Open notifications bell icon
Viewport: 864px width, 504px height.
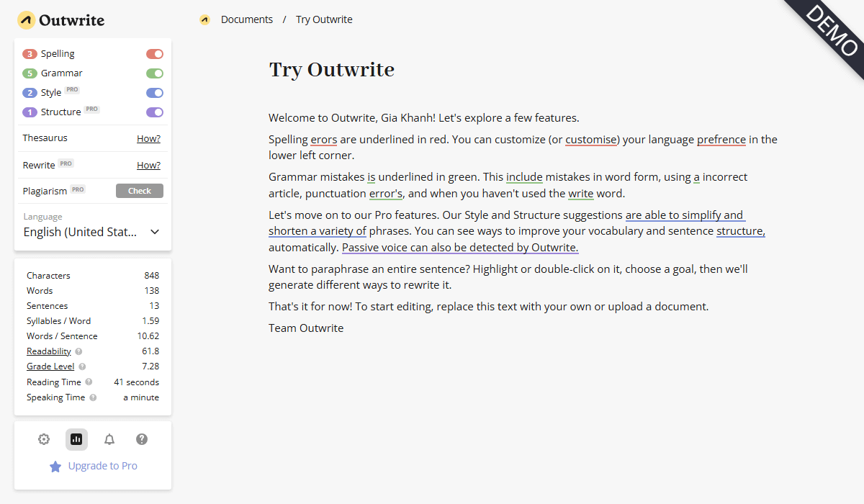click(x=109, y=439)
